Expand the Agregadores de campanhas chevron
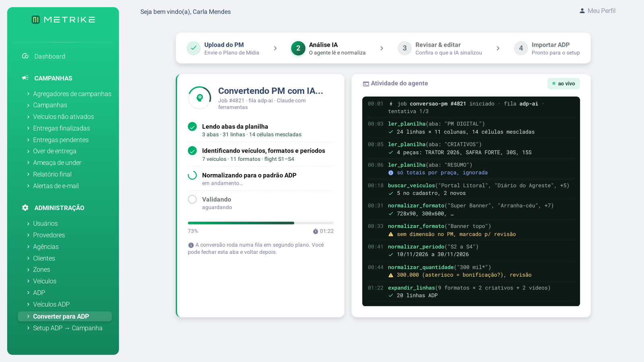This screenshot has height=362, width=644. point(28,94)
